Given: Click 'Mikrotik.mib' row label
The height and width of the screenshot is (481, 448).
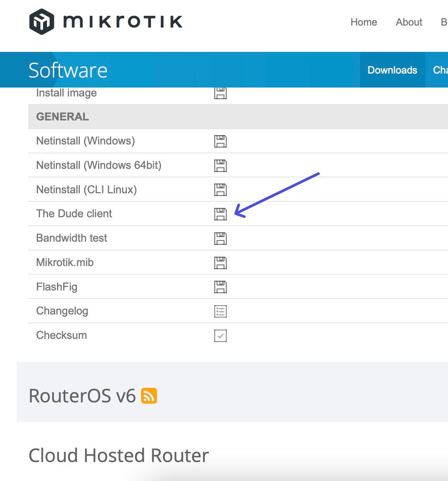Looking at the screenshot, I should (65, 263).
